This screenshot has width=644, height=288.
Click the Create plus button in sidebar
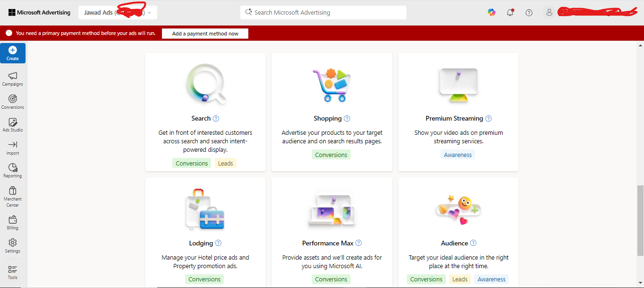click(13, 53)
